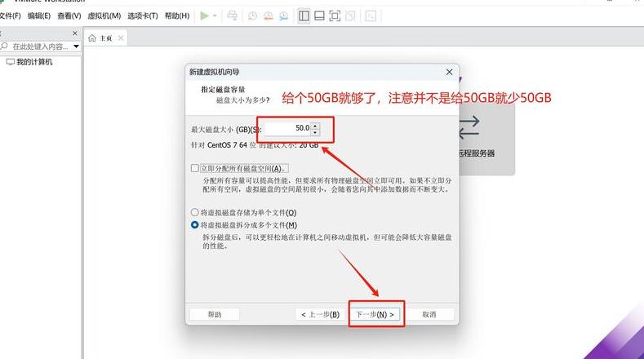Expand the library search filter dropdown
The height and width of the screenshot is (359, 644).
coord(77,47)
